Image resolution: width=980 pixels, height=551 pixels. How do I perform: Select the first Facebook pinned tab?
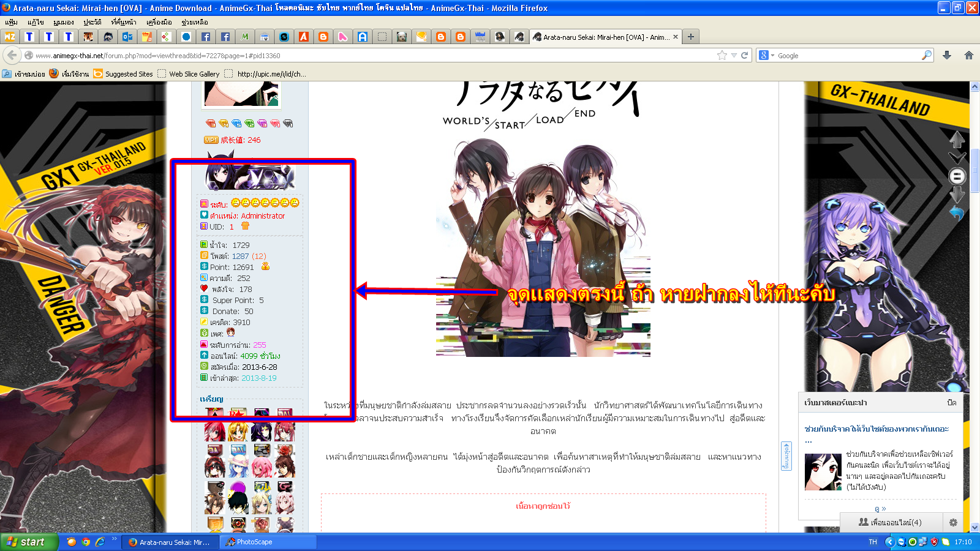coord(206,37)
